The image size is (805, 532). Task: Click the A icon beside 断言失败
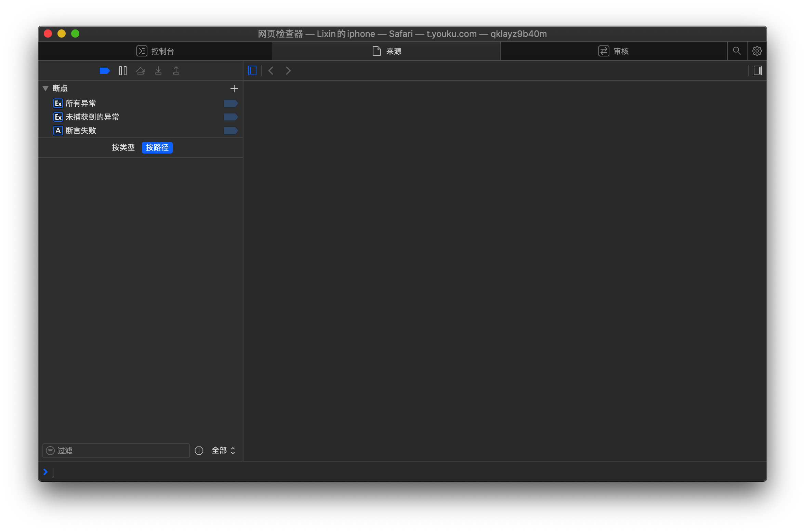(x=58, y=131)
